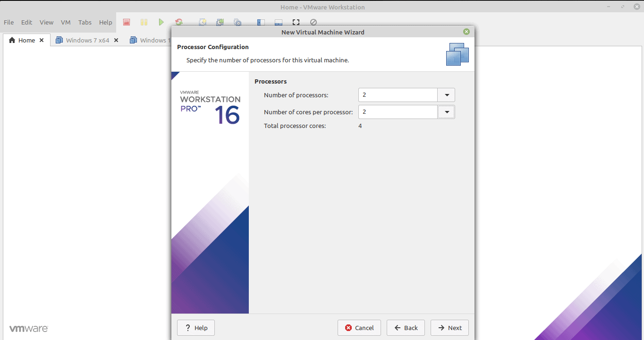The width and height of the screenshot is (644, 340).
Task: Close the Windows 7 x64 tab
Action: point(116,40)
